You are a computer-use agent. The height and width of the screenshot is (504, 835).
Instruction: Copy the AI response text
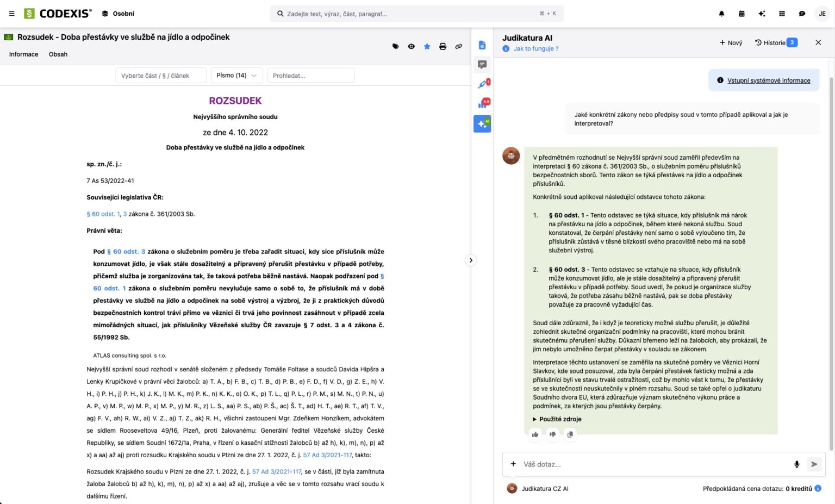[x=570, y=434]
